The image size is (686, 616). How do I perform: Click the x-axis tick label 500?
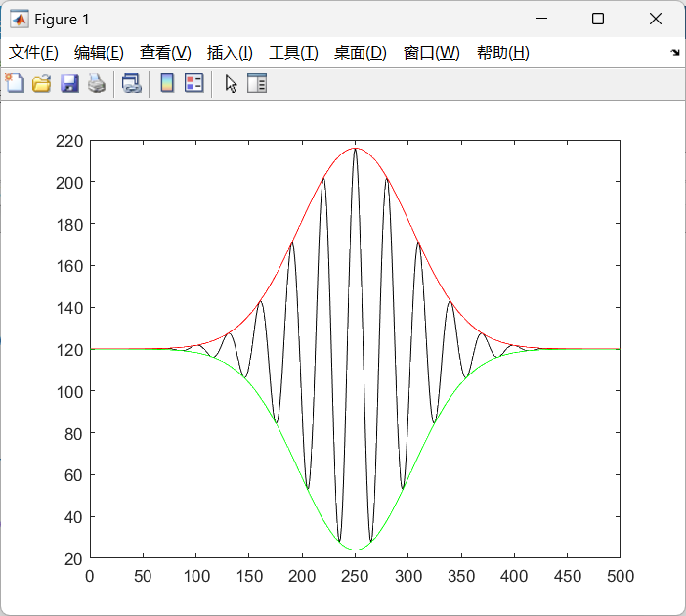[x=621, y=576]
